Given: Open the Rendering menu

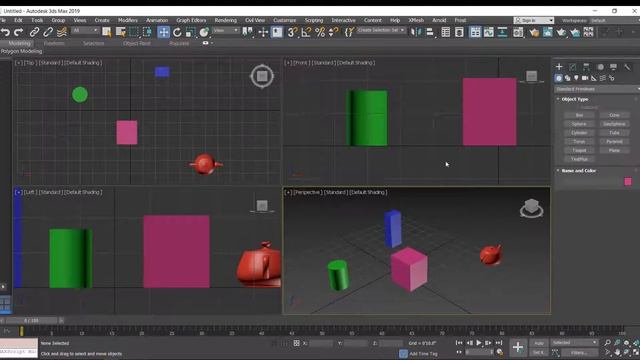Looking at the screenshot, I should pyautogui.click(x=225, y=20).
